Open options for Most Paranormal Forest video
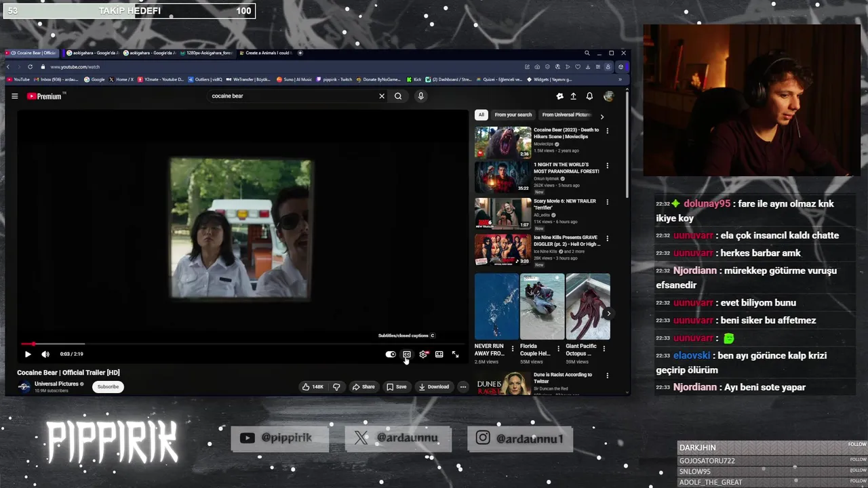 click(x=607, y=165)
